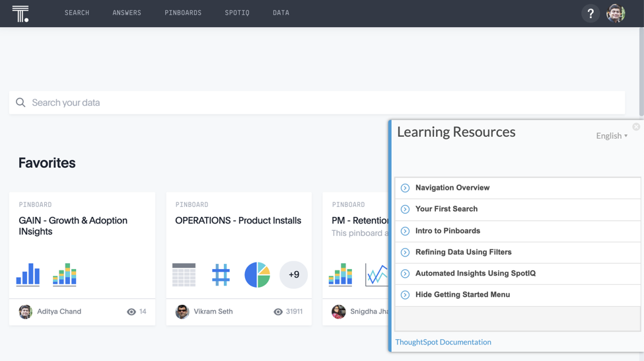Click the author name Vikram Seth
The width and height of the screenshot is (644, 361).
213,311
